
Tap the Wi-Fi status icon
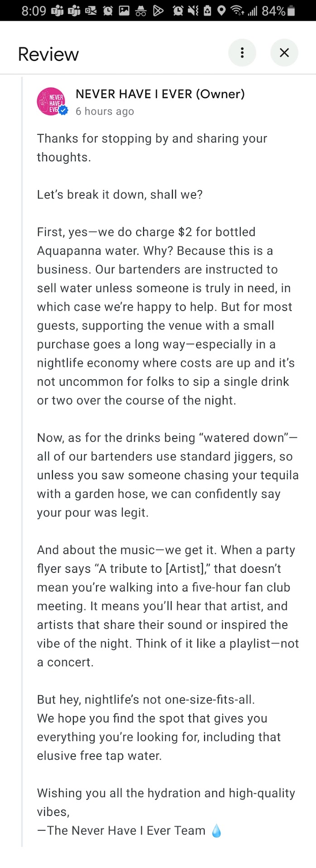(x=235, y=10)
